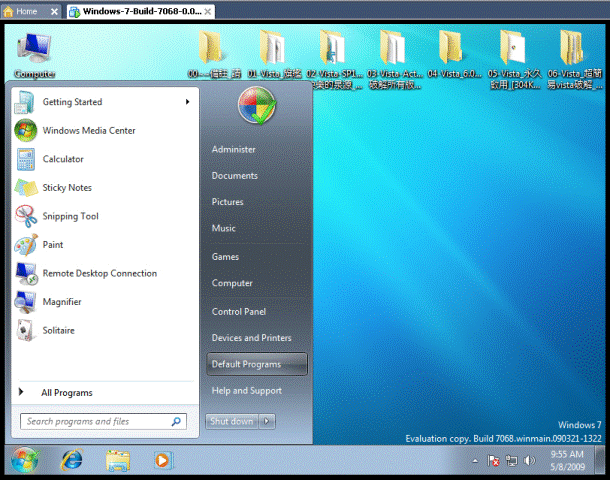Open Control Panel
The width and height of the screenshot is (610, 480).
point(239,312)
